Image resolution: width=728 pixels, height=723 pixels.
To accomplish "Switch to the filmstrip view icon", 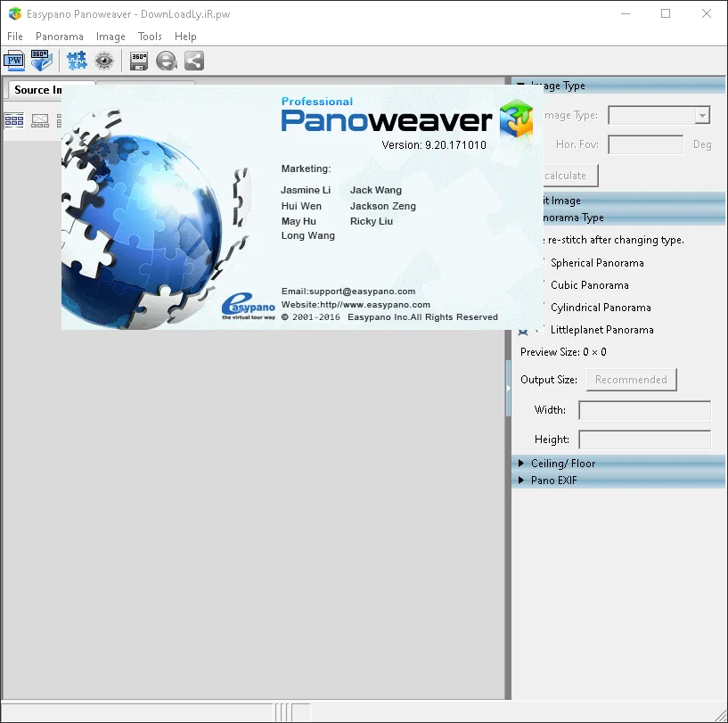I will pos(40,120).
